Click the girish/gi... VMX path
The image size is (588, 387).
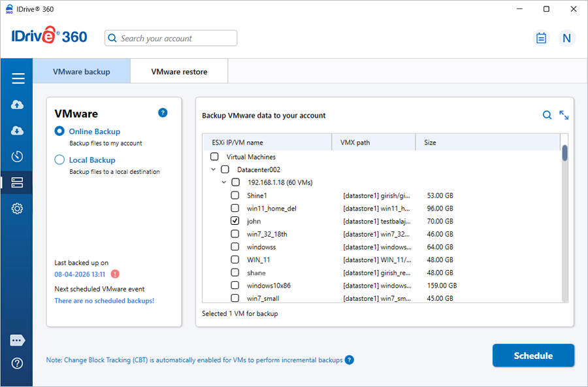376,195
